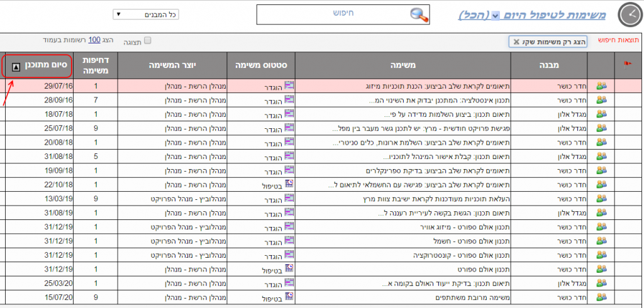Click the status icon in the 25/03/20 row
Image resolution: width=644 pixels, height=308 pixels.
pos(289,282)
